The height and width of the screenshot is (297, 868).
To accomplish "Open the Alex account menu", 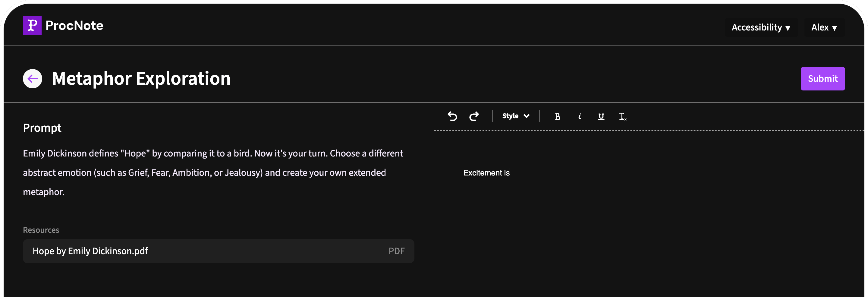I will 824,27.
